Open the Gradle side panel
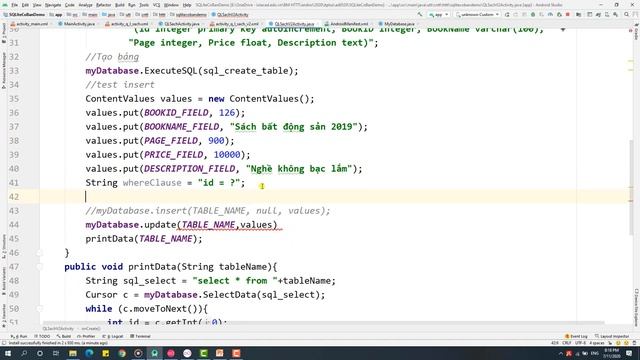The width and height of the screenshot is (640, 360). 636,32
